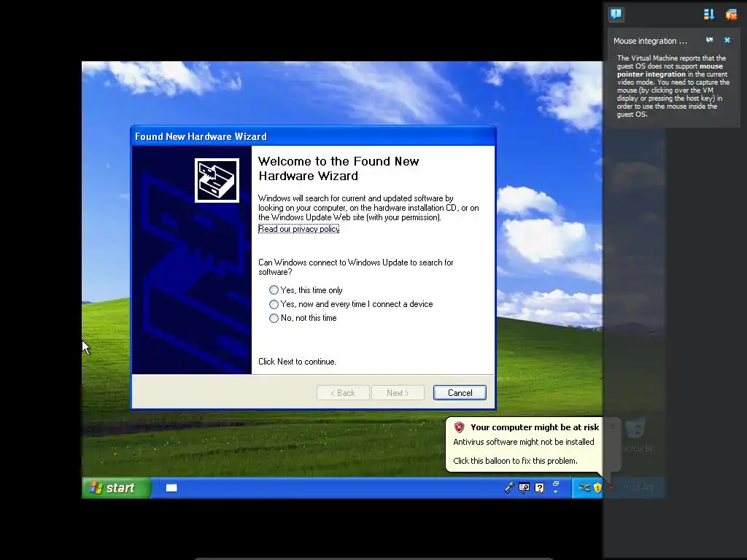The image size is (747, 560).
Task: Close the Mouse integration notification
Action: tap(727, 41)
